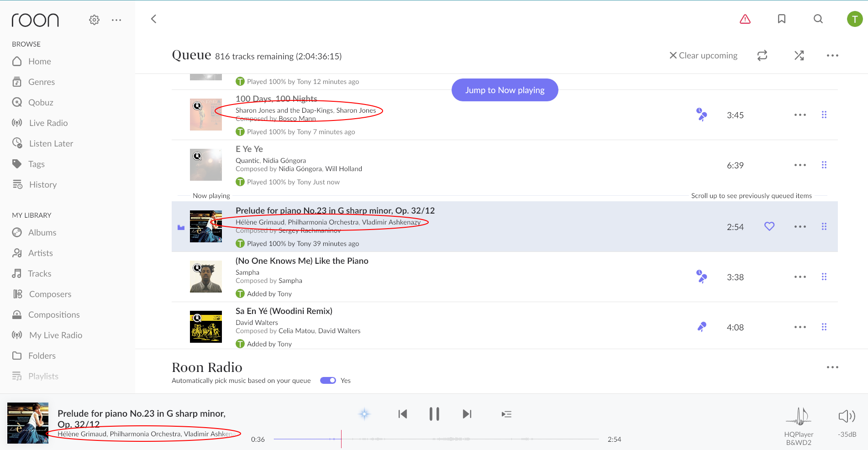868x450 pixels.
Task: Toggle the queue loop icon
Action: coord(762,56)
